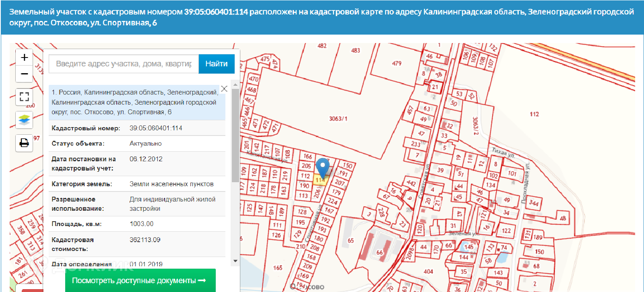Click parcel 483 on the map
This screenshot has width=644, height=292.
tap(355, 50)
